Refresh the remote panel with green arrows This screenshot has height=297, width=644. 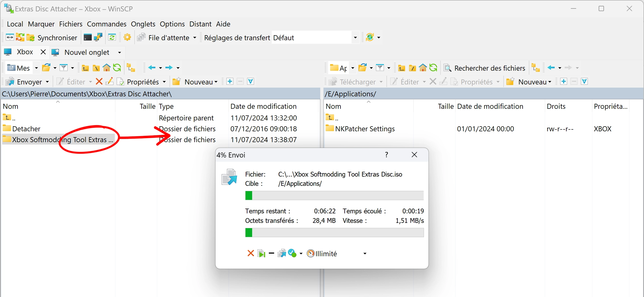point(433,68)
